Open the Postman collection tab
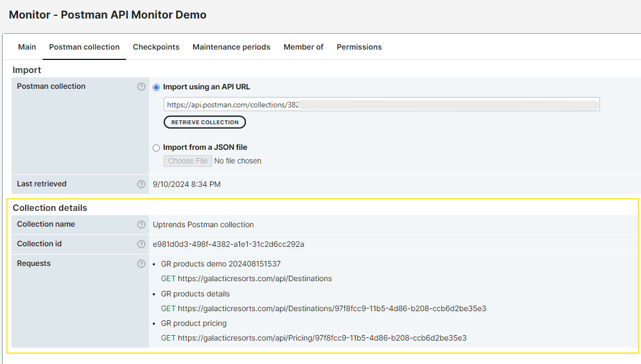Image resolution: width=641 pixels, height=364 pixels. click(84, 47)
